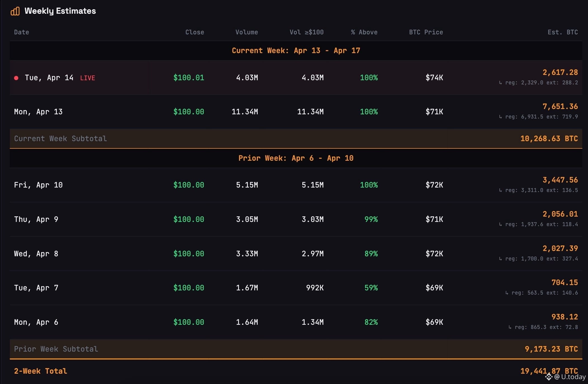
Task: Select the LIVE label on the Apr 14 row
Action: pos(87,78)
